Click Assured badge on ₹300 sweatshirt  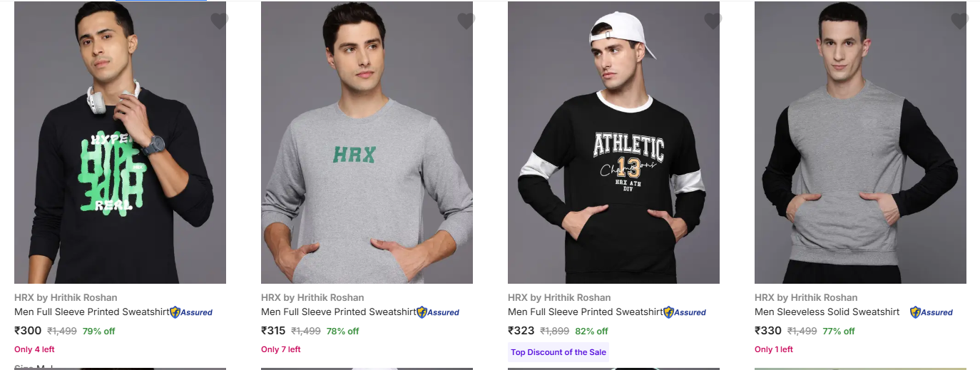(x=191, y=312)
